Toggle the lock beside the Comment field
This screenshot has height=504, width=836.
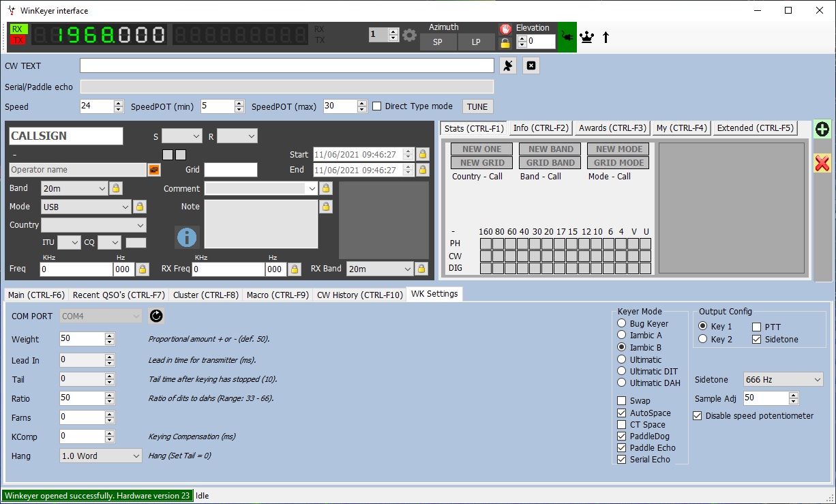[326, 188]
